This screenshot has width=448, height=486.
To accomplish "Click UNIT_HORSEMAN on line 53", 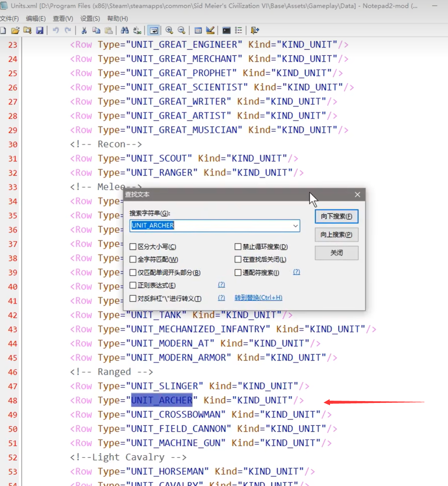I will pyautogui.click(x=167, y=472).
